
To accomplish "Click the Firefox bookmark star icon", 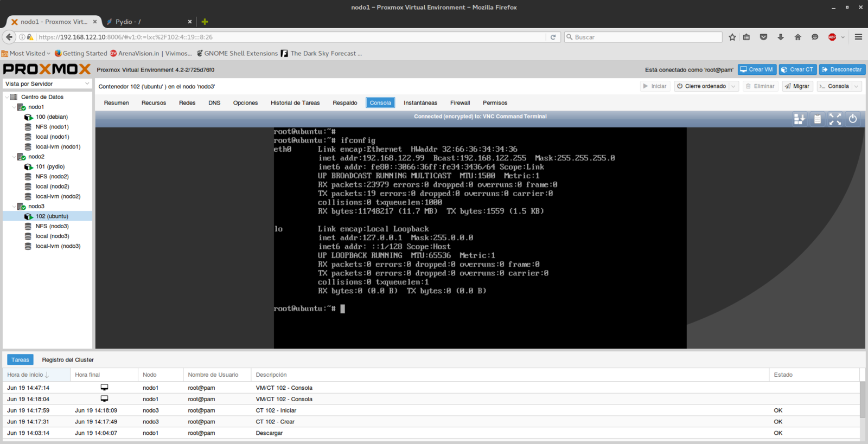I will [732, 37].
